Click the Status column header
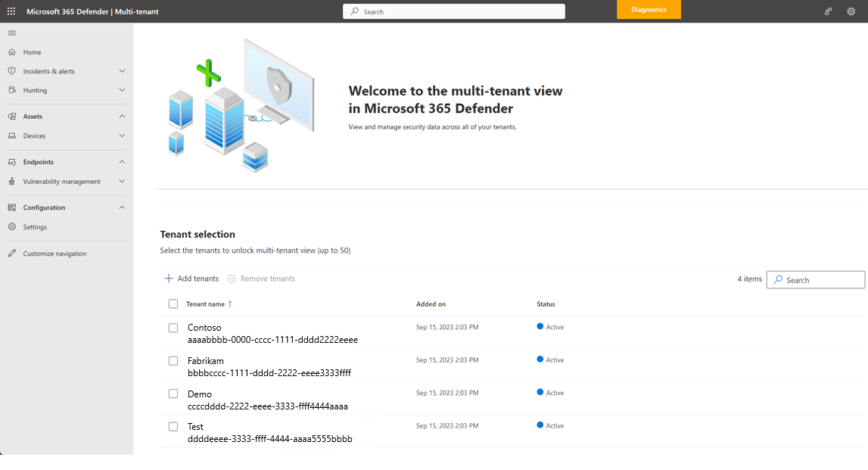868x470 pixels. (546, 304)
